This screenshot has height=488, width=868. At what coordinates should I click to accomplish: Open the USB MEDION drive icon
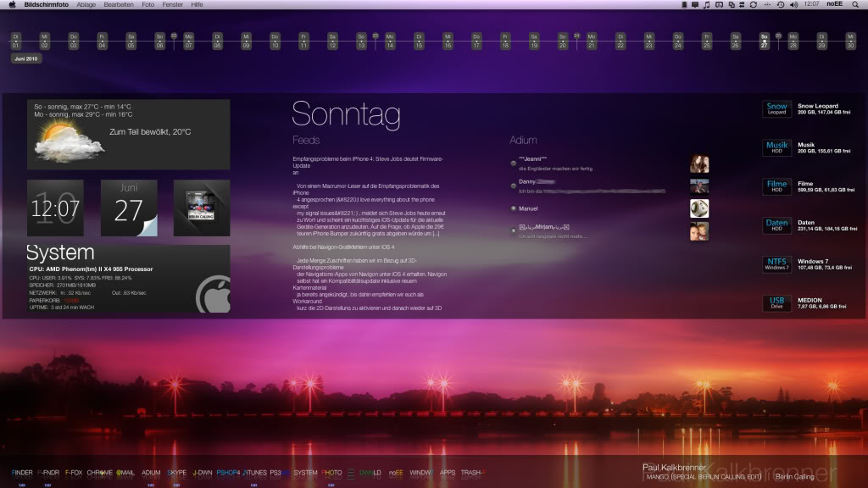click(776, 302)
